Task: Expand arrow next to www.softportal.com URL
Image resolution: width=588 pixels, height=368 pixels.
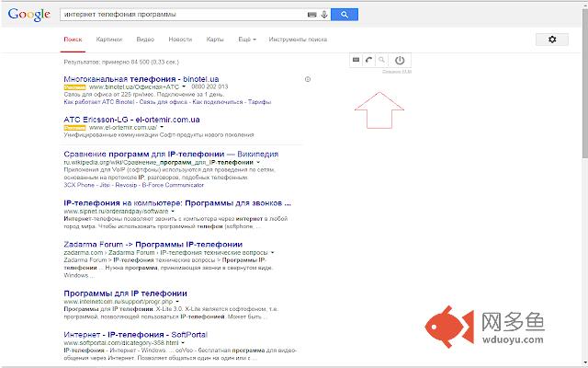Action: click(183, 343)
